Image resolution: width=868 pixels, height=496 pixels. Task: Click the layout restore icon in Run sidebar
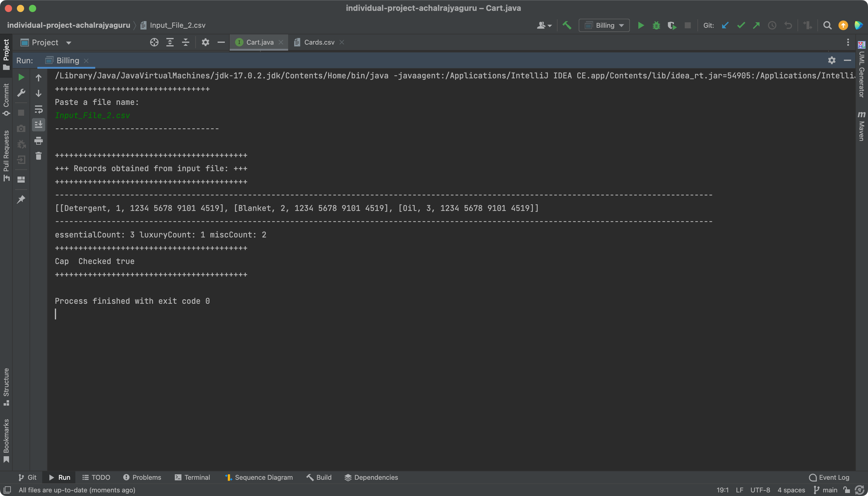coord(21,180)
